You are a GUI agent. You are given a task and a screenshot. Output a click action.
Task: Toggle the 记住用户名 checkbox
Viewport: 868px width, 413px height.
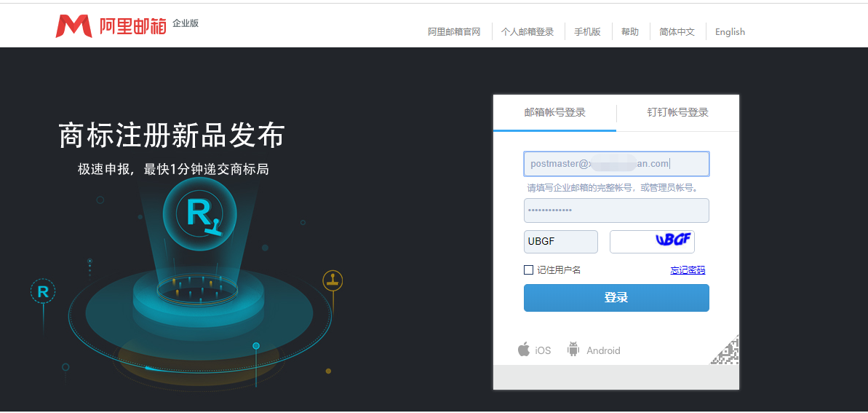[529, 270]
